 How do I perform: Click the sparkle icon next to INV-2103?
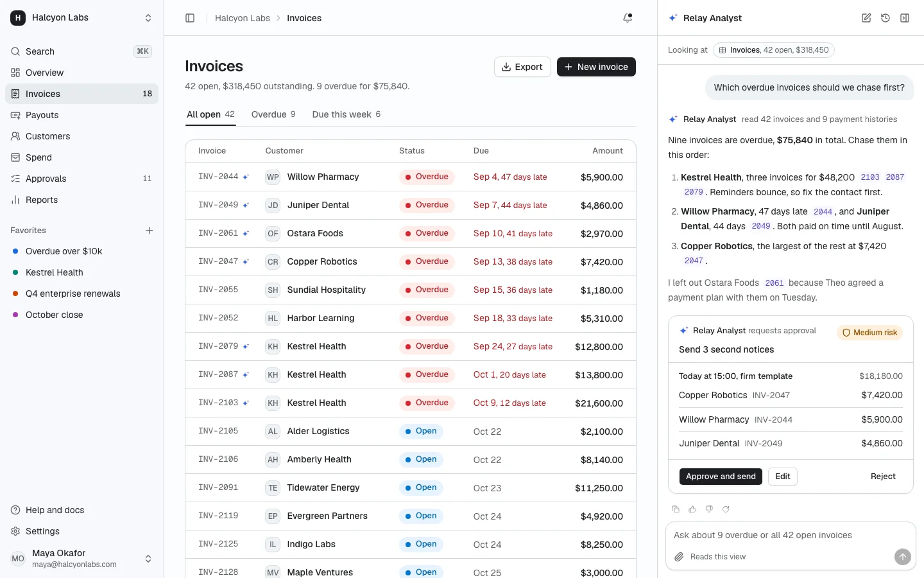(246, 403)
